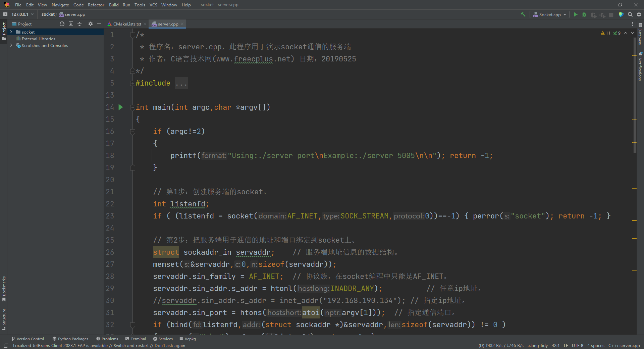The width and height of the screenshot is (644, 349).
Task: Open the 127.0.0.1 remote host dropdown
Action: 22,14
